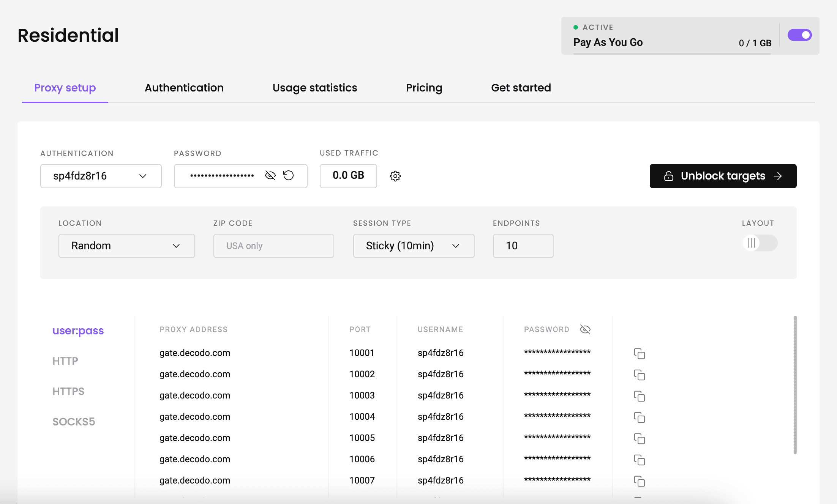Open used traffic settings gear
This screenshot has height=504, width=837.
click(x=395, y=176)
